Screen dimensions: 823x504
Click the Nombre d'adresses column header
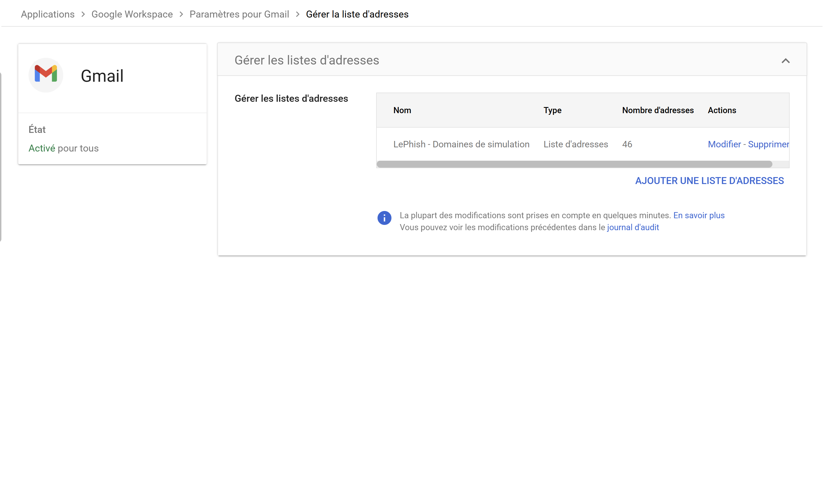point(658,110)
